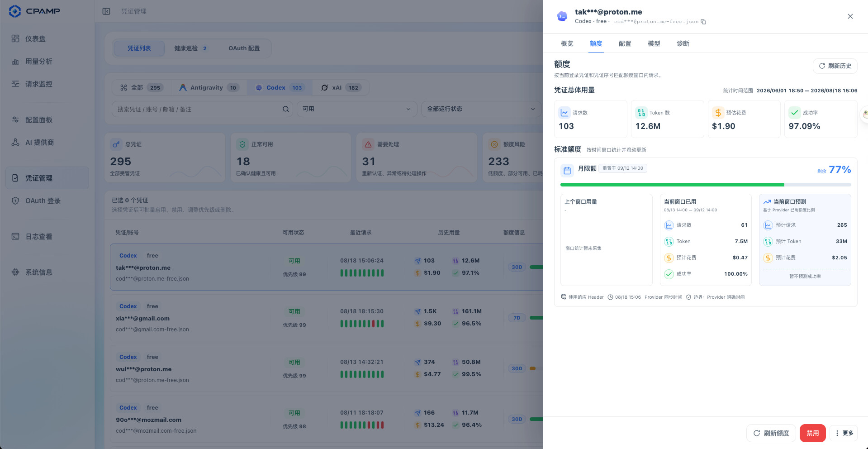Screen dimensions: 868x449
Task: Open OAuth 登录 in the sidebar
Action: 47,201
